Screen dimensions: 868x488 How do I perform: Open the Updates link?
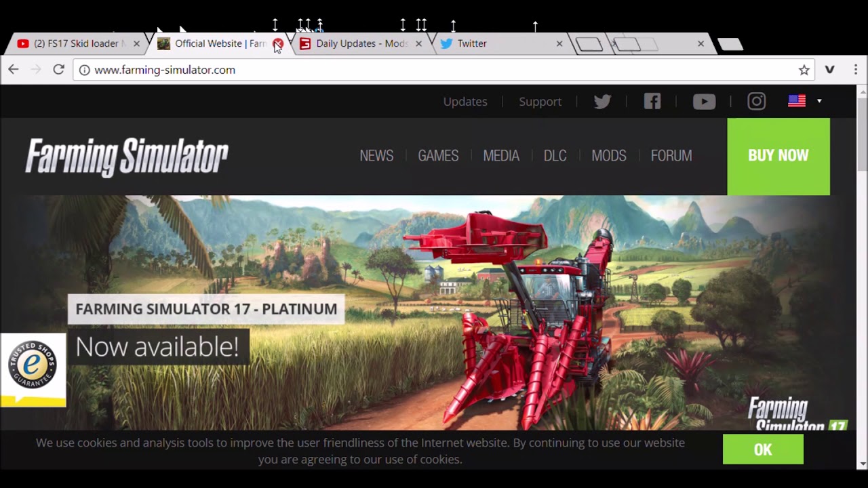point(465,102)
